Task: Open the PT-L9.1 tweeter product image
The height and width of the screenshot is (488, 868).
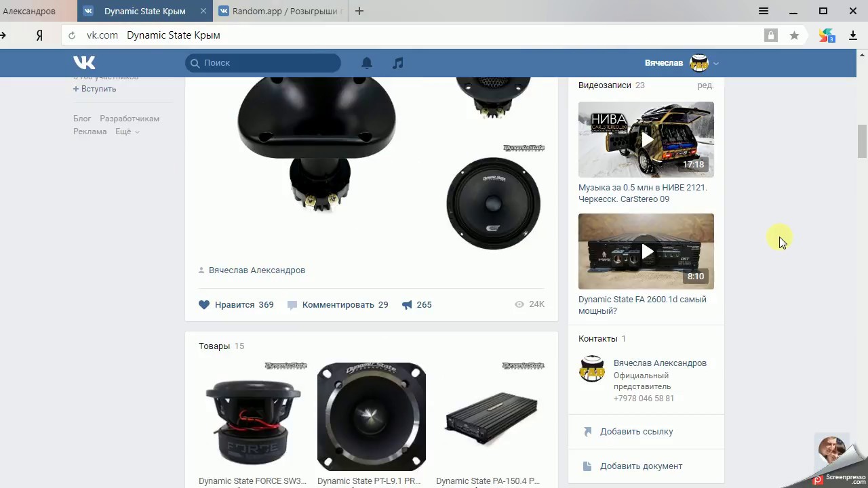Action: pyautogui.click(x=372, y=417)
